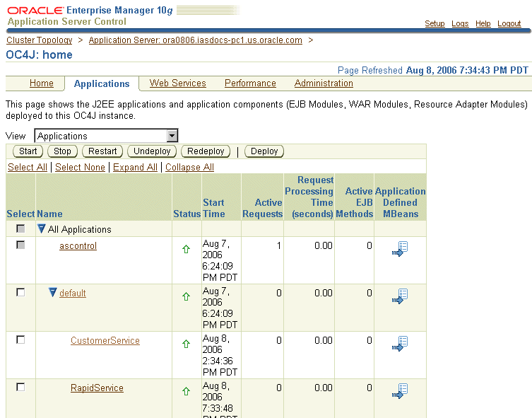Image resolution: width=532 pixels, height=418 pixels.
Task: Go to Cluster Topology breadcrumb
Action: [x=40, y=40]
